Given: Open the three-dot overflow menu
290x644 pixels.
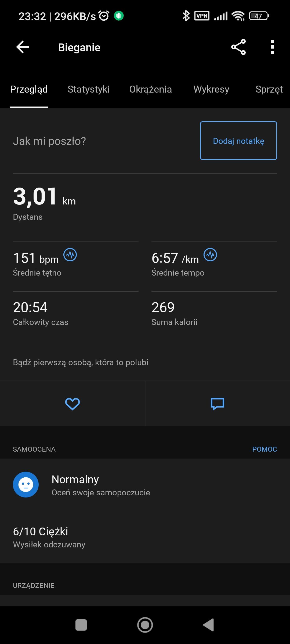Looking at the screenshot, I should [x=272, y=47].
